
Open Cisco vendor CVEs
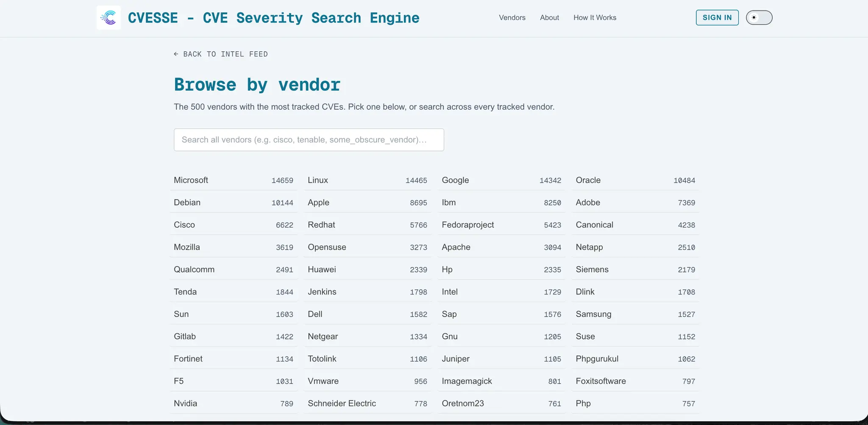tap(234, 225)
